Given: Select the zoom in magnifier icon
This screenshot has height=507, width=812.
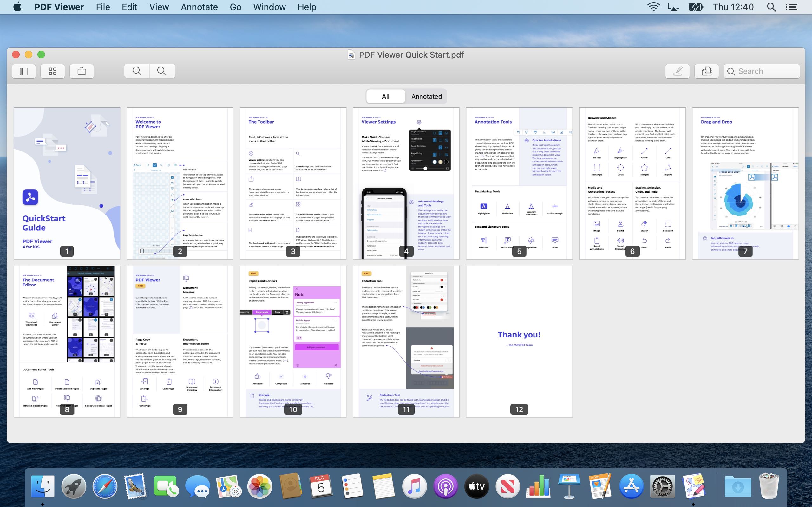Looking at the screenshot, I should pos(137,71).
